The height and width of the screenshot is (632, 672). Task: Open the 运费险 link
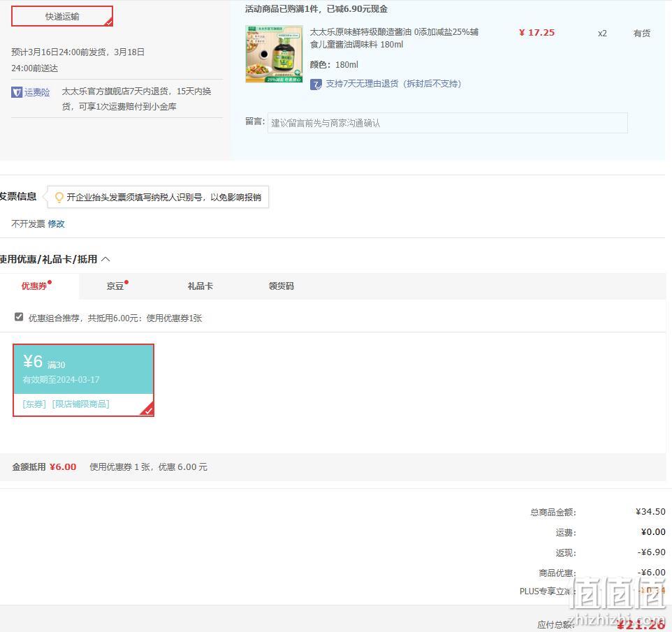point(37,92)
